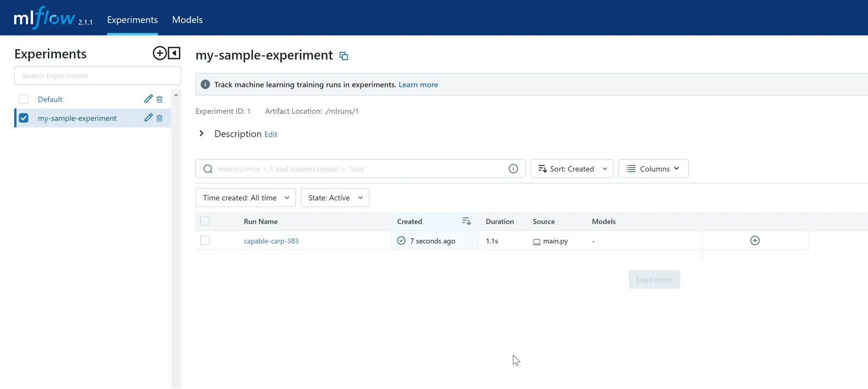Screen dimensions: 868x389
Task: Open my-sample-experiment in the sidebar
Action: [77, 118]
